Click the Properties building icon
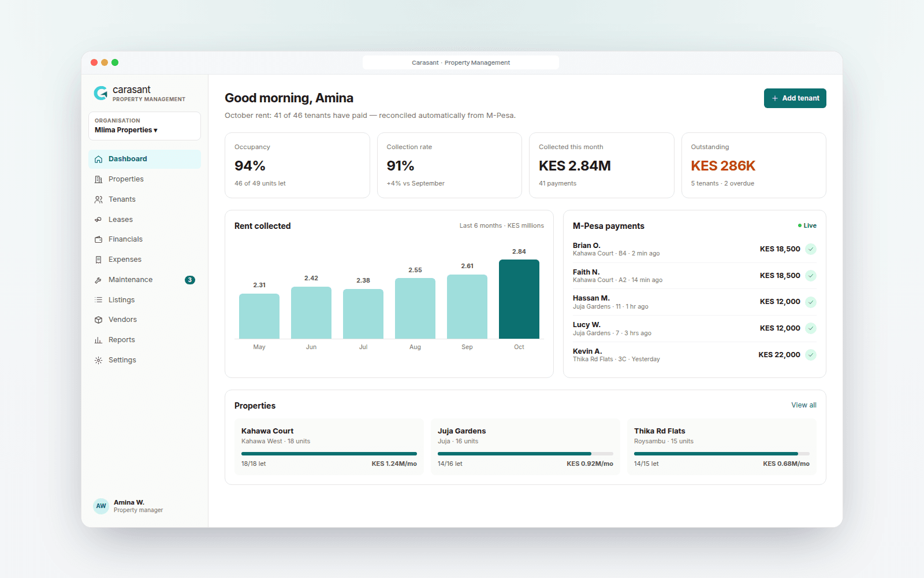 pyautogui.click(x=98, y=179)
